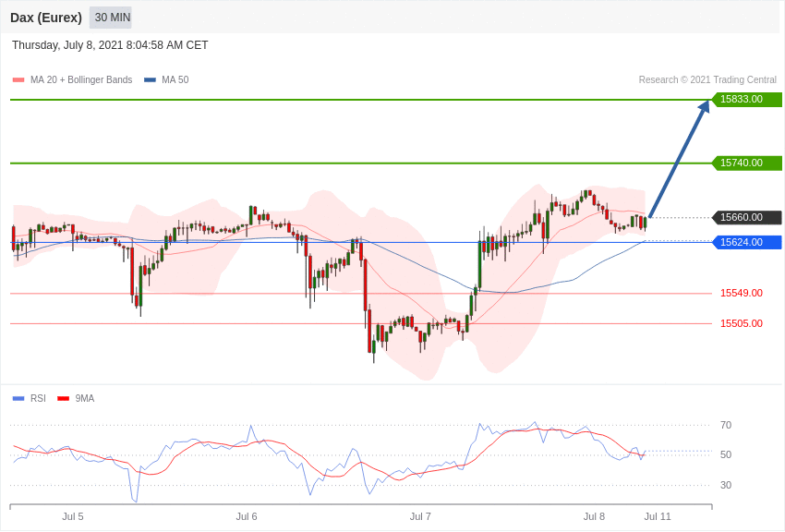Click the blue RSI legend marker
This screenshot has height=532, width=785.
pyautogui.click(x=18, y=399)
